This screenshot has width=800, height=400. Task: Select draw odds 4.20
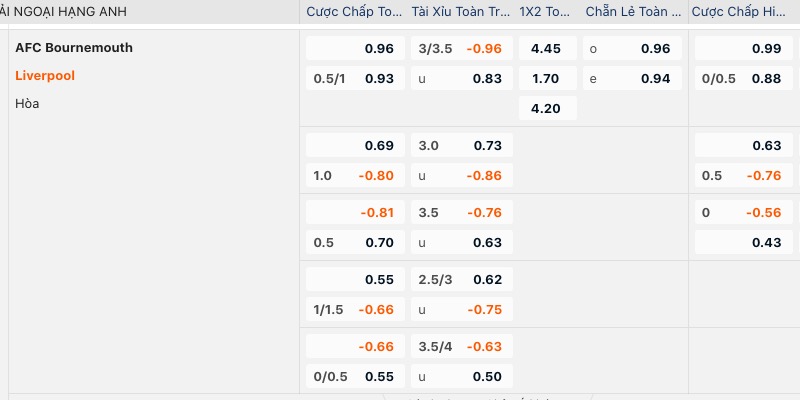coord(547,108)
